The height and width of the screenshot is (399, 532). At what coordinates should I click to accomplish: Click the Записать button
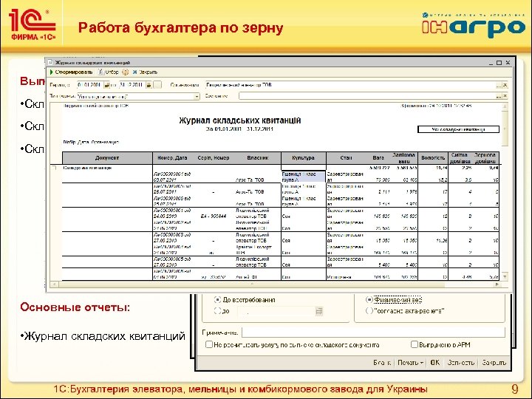[x=461, y=363]
